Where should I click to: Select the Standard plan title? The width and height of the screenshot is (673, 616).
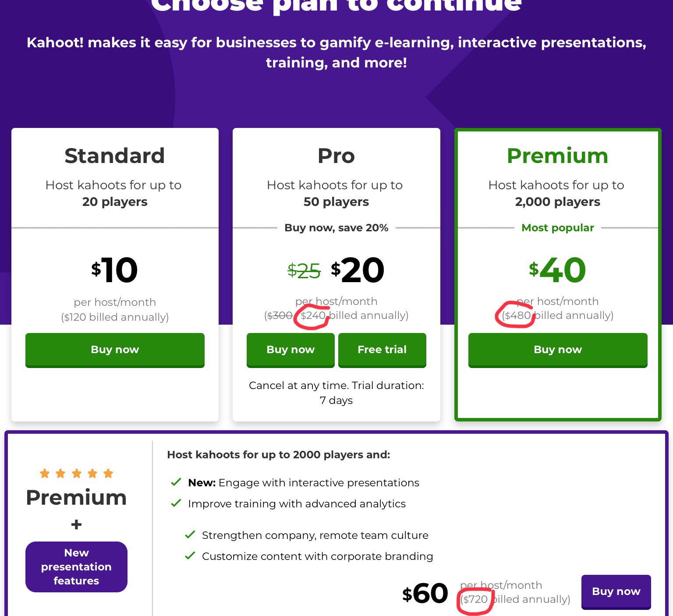[115, 156]
